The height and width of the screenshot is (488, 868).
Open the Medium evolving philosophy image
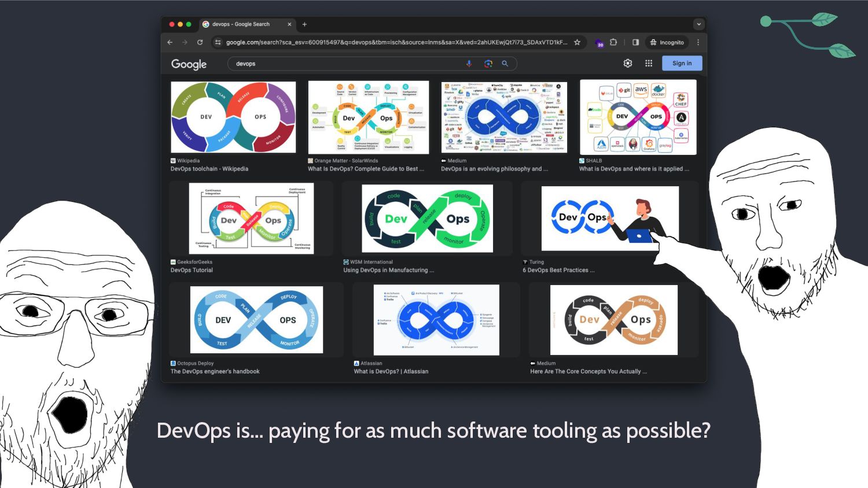tap(504, 117)
